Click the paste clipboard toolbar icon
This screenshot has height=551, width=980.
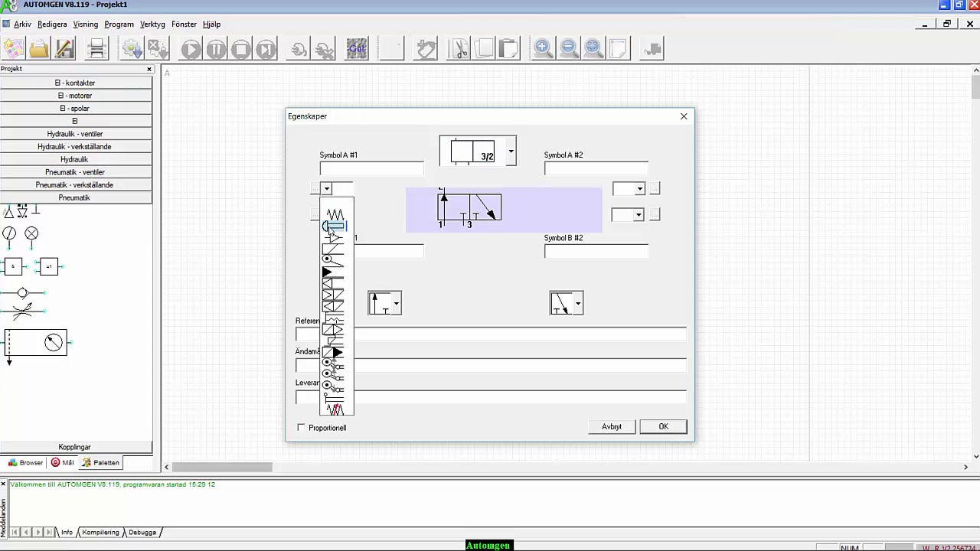pos(508,49)
